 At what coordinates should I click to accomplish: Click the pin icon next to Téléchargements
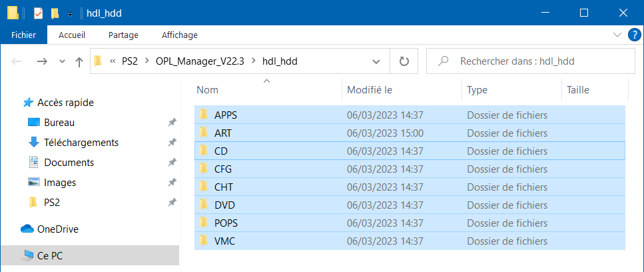[172, 143]
